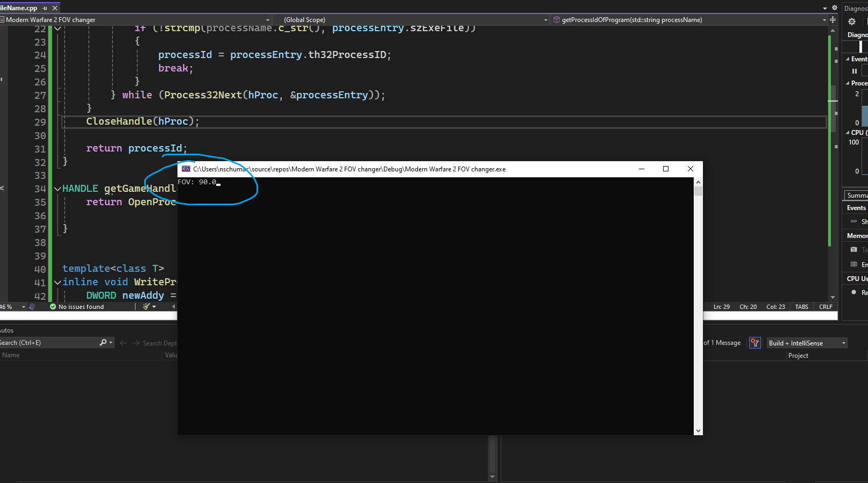868x483 pixels.
Task: Click the return processId statement
Action: (137, 148)
